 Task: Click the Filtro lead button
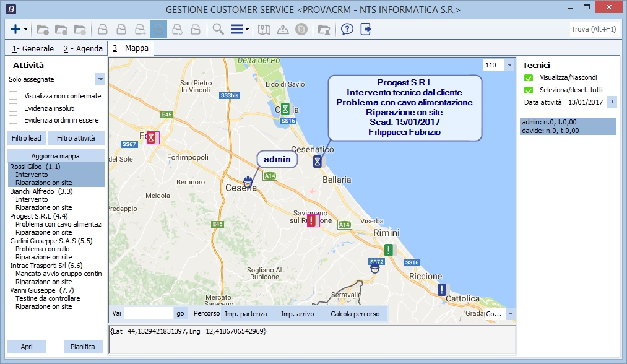(x=27, y=138)
